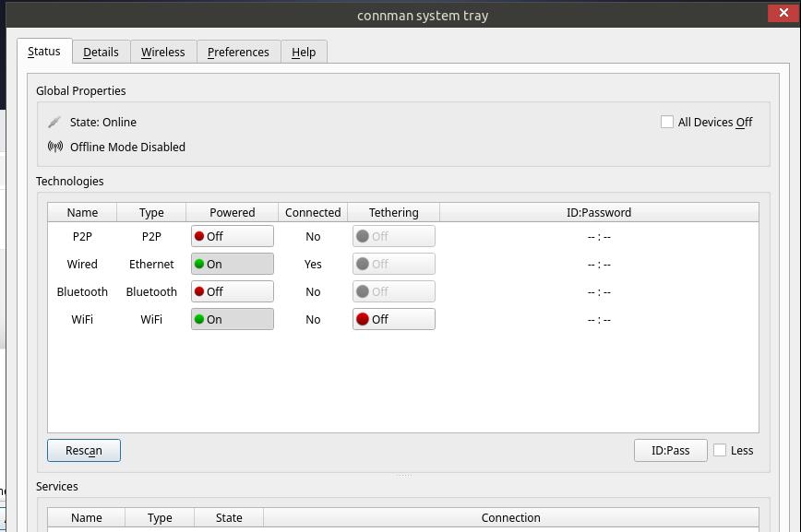
Task: Switch WiFi powered button off
Action: [x=232, y=319]
